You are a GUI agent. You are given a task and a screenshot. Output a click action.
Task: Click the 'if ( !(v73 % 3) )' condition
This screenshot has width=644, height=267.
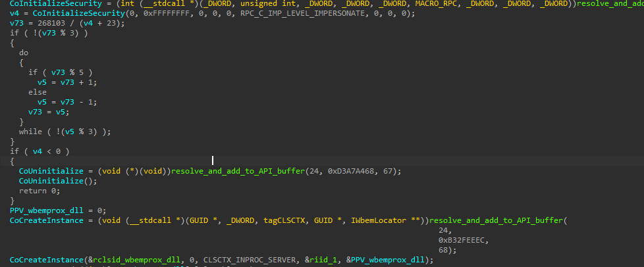49,34
